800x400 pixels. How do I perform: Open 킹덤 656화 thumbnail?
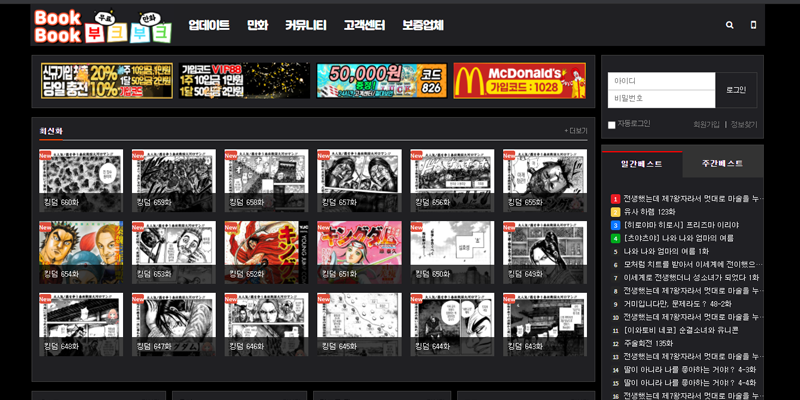(x=452, y=181)
